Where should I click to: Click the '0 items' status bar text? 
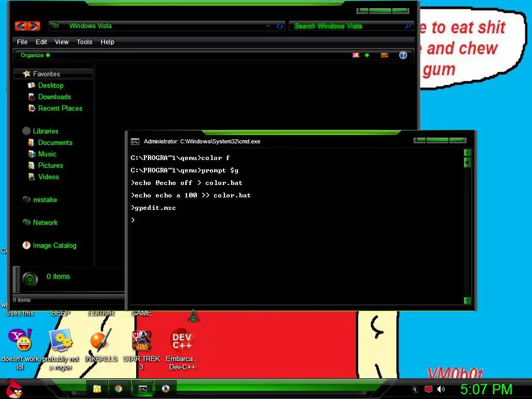[x=22, y=300]
